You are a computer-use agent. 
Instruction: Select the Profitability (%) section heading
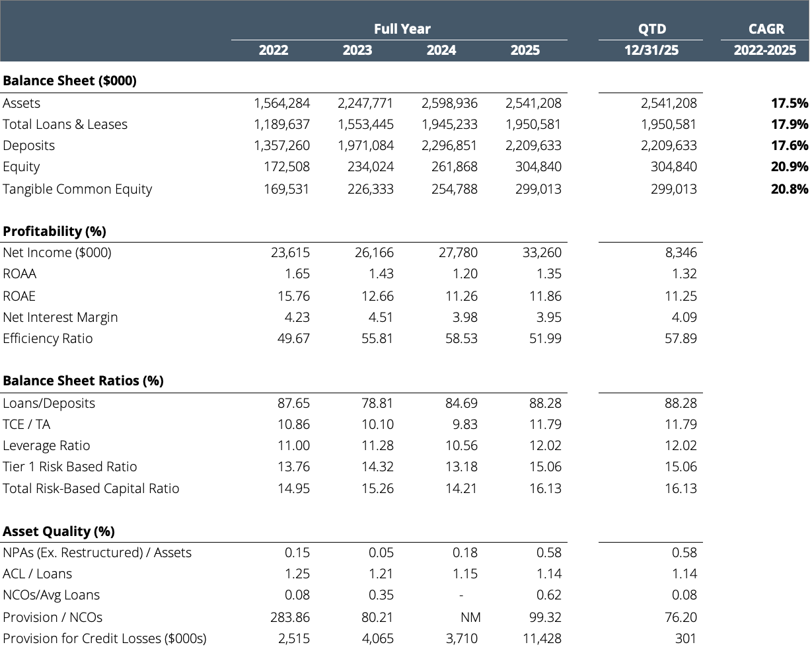tap(54, 231)
